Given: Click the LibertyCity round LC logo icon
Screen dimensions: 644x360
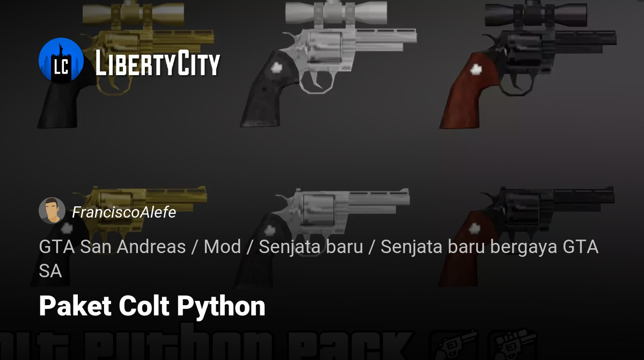Looking at the screenshot, I should click(x=61, y=61).
